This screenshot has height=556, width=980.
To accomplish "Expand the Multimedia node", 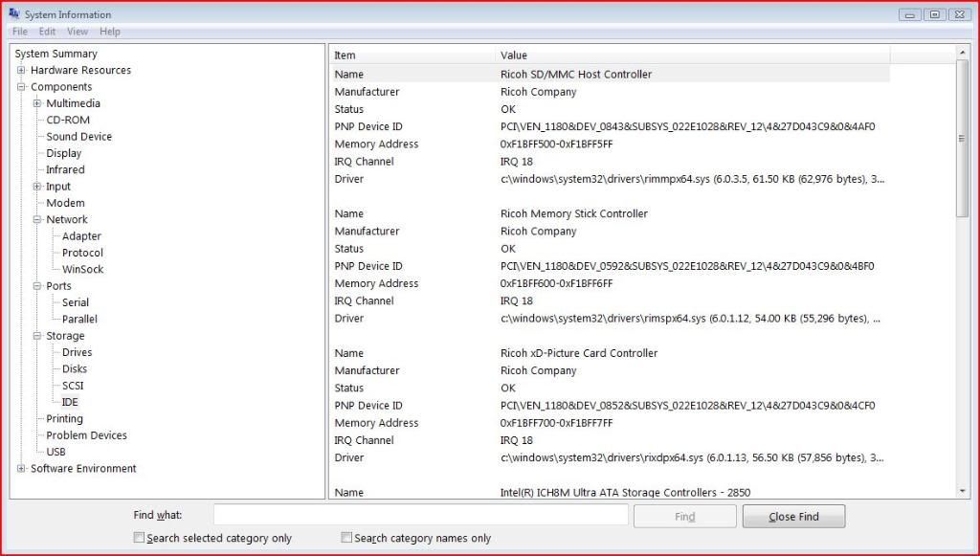I will click(x=37, y=103).
